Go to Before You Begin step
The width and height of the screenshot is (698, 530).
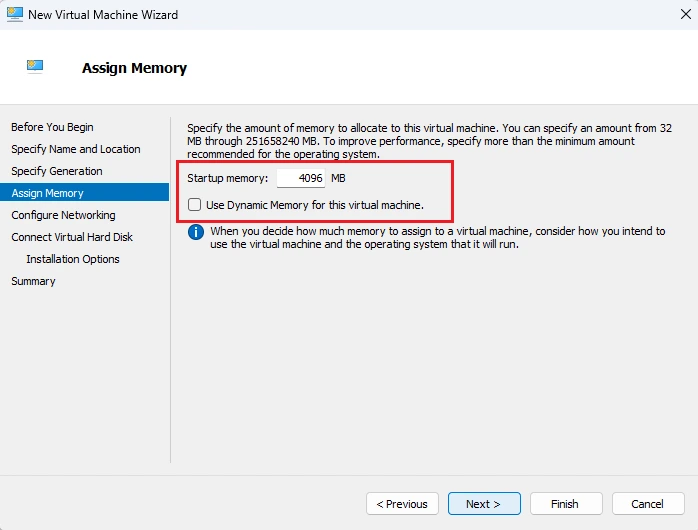[52, 127]
